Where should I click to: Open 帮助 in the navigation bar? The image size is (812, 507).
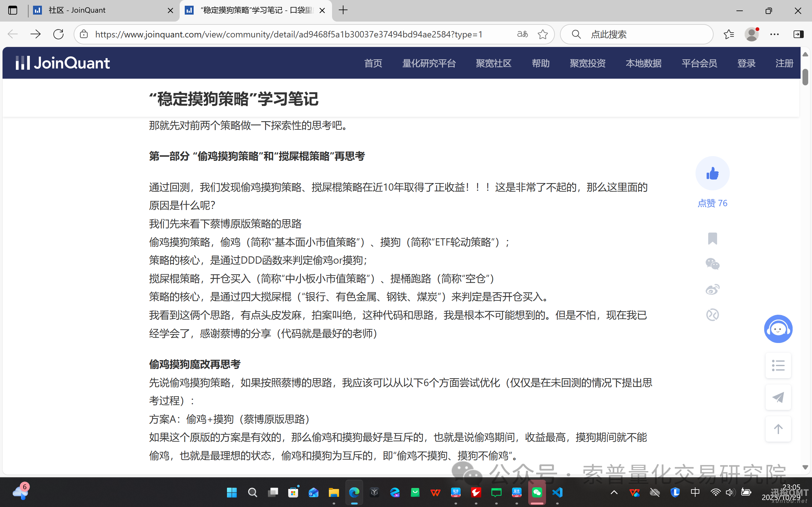coord(540,63)
